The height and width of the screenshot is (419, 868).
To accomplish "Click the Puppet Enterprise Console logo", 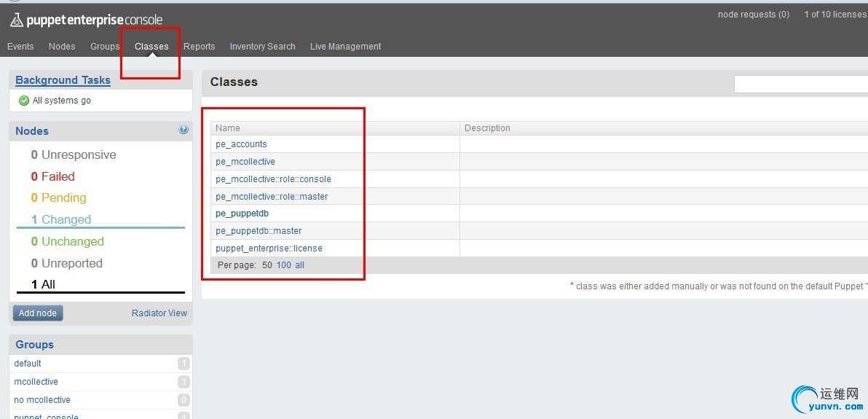I will (x=87, y=20).
